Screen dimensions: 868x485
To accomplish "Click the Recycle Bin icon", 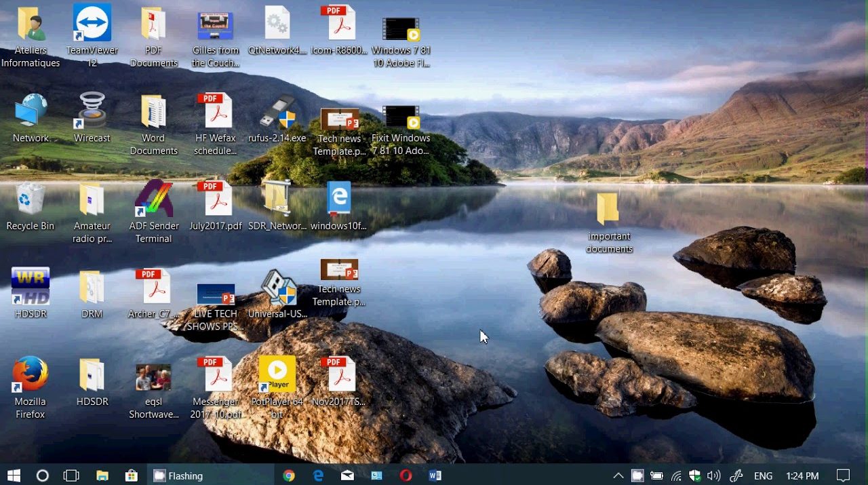I will coord(31,200).
